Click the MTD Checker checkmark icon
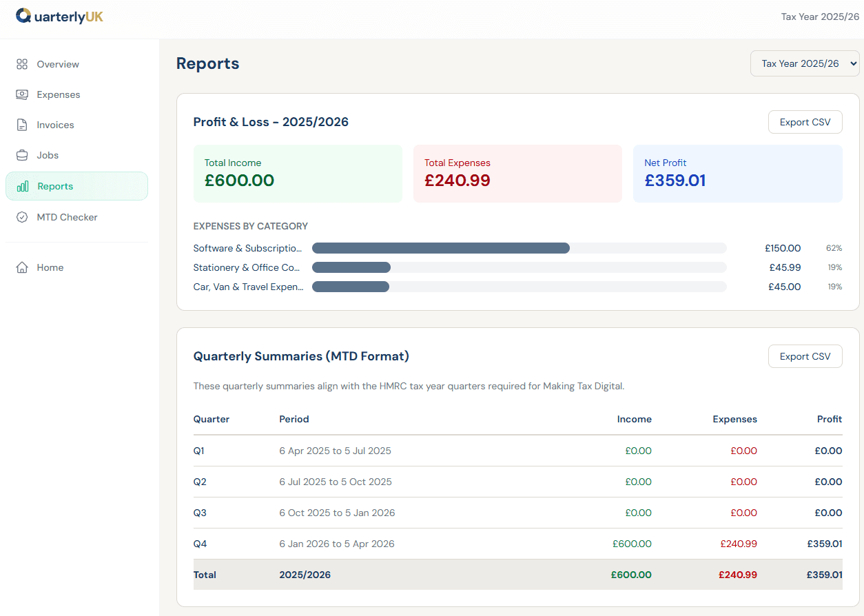Image resolution: width=864 pixels, height=616 pixels. tap(21, 217)
